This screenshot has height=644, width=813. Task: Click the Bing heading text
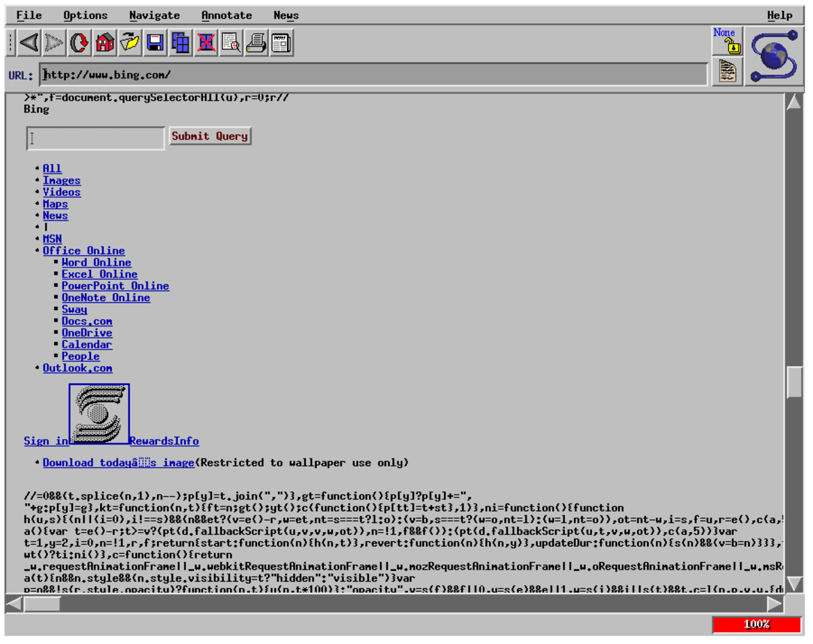(x=36, y=109)
